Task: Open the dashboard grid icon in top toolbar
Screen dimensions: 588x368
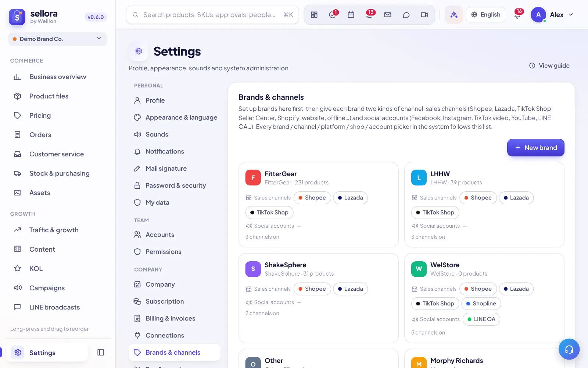Action: (x=314, y=15)
